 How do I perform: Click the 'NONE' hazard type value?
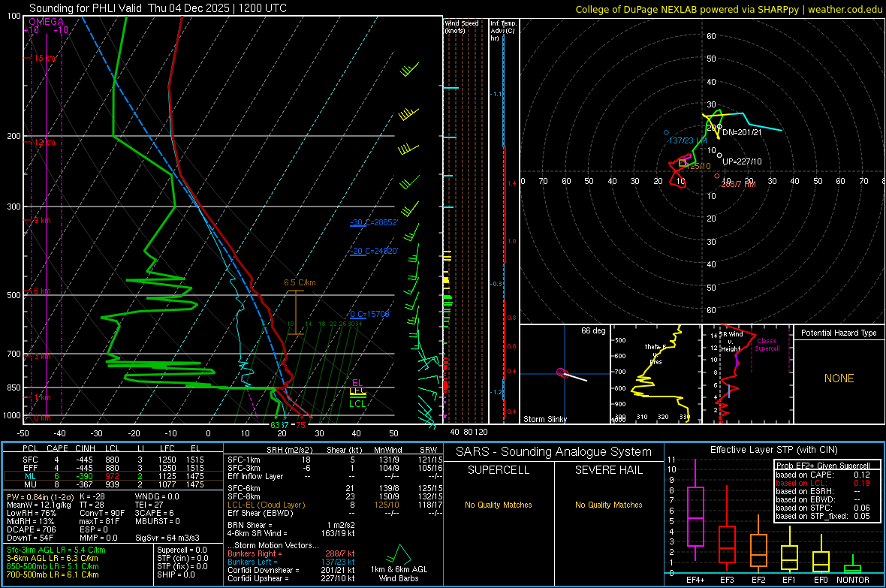[839, 378]
